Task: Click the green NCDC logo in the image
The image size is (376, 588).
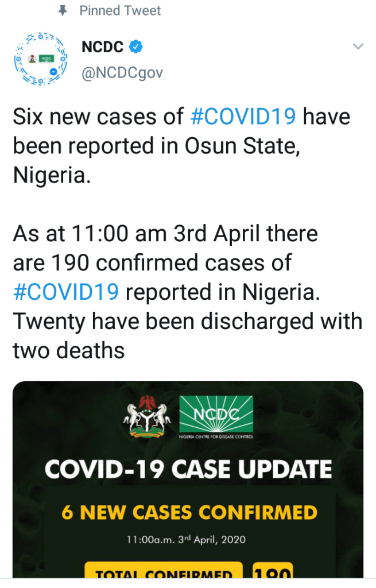Action: (x=216, y=415)
